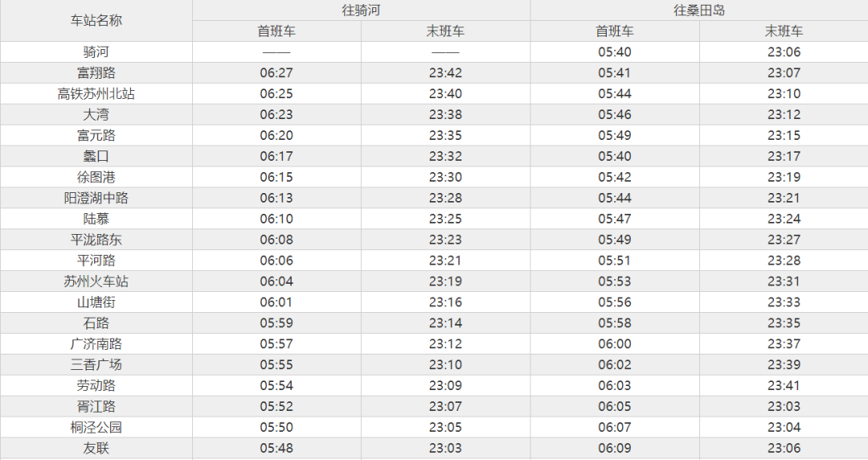Click 05:40 first train in 骑河 row
Viewport: 868px width, 460px height.
coord(615,52)
